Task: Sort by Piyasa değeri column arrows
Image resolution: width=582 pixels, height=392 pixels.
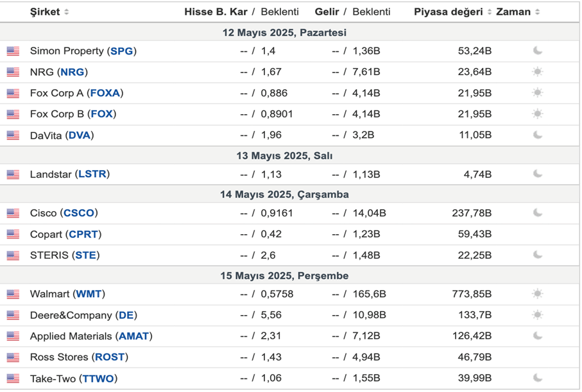Action: pos(489,12)
